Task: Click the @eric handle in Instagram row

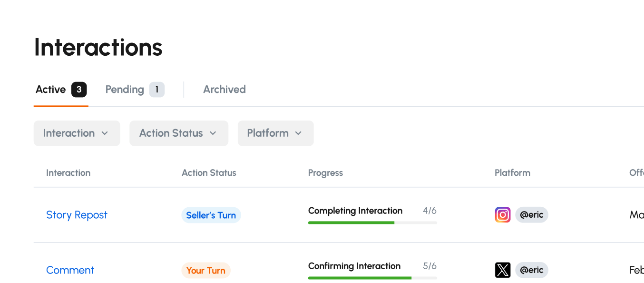Action: pos(531,215)
